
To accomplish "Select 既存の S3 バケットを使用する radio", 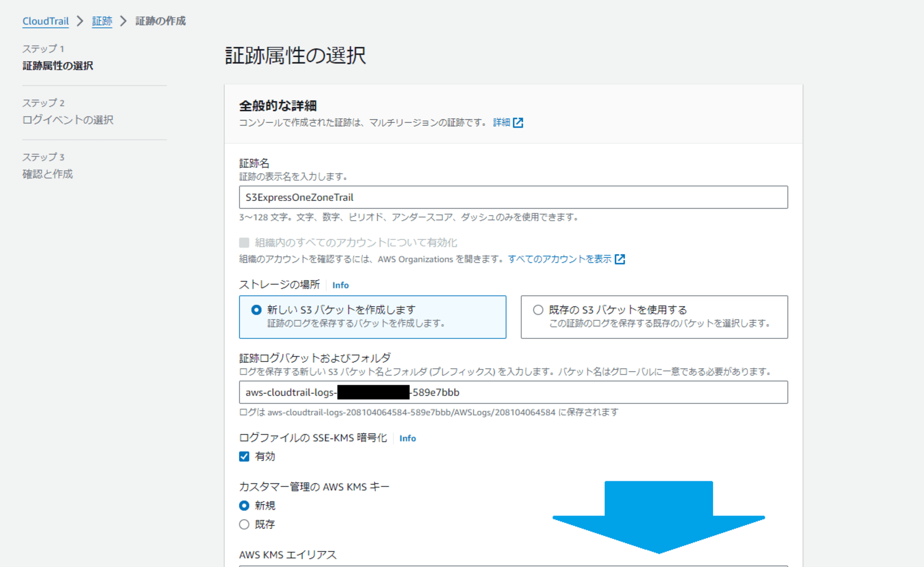I will pos(538,310).
